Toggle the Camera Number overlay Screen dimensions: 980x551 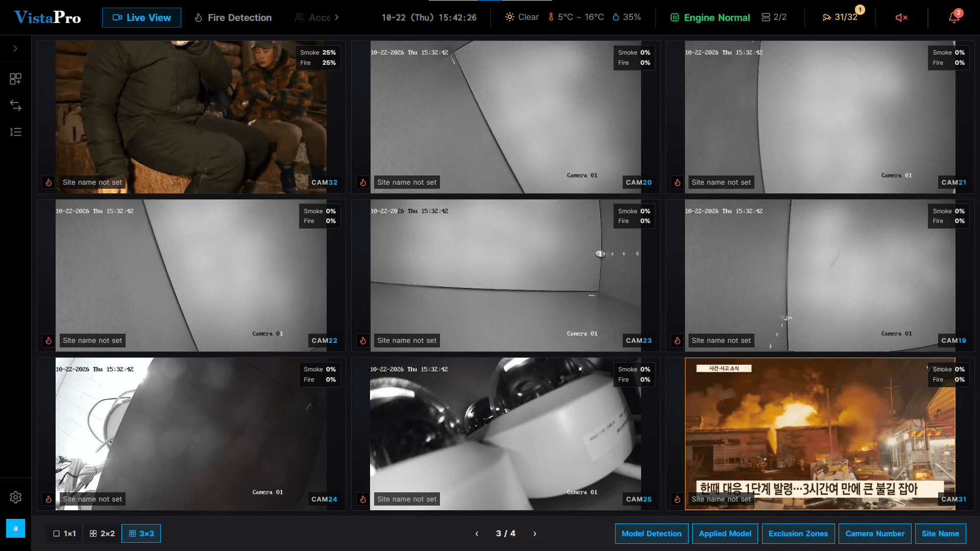coord(875,533)
